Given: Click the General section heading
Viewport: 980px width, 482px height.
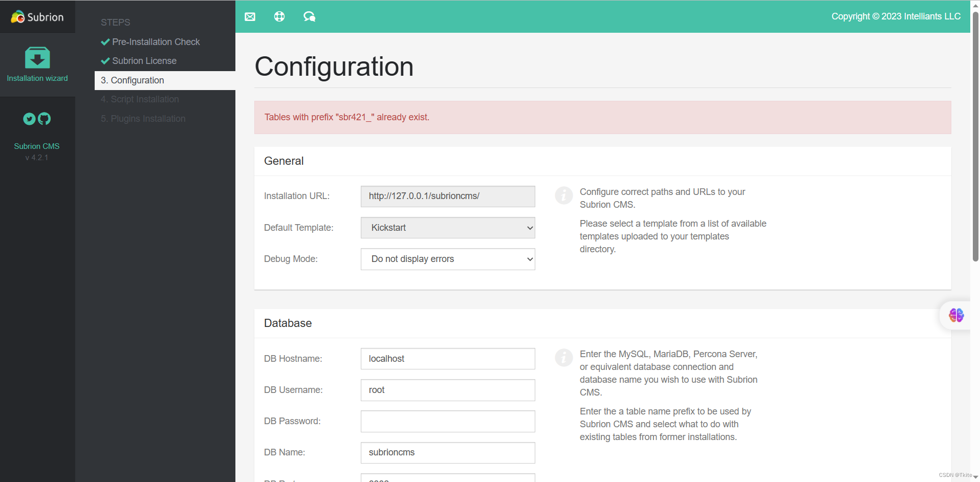Looking at the screenshot, I should (x=284, y=161).
